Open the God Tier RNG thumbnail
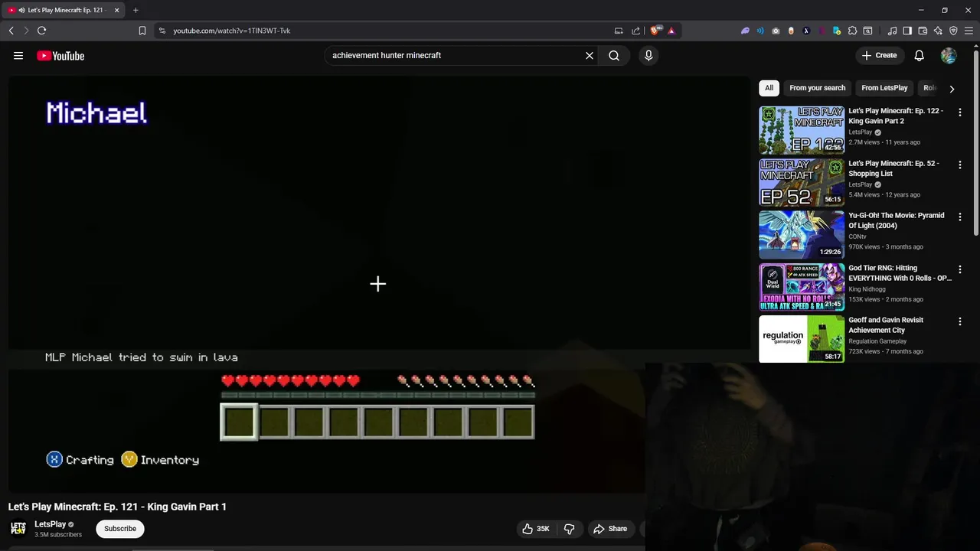The width and height of the screenshot is (980, 551). tap(802, 287)
